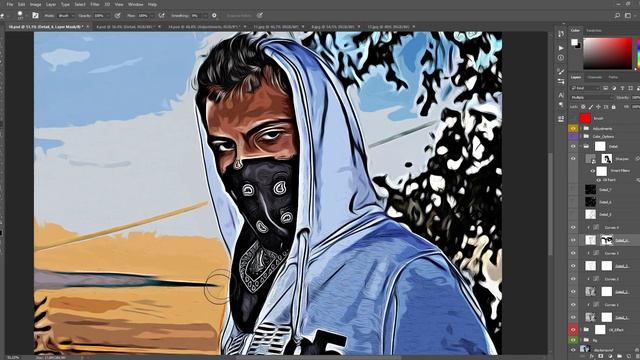640x360 pixels.
Task: Hide the Background layer
Action: (573, 349)
